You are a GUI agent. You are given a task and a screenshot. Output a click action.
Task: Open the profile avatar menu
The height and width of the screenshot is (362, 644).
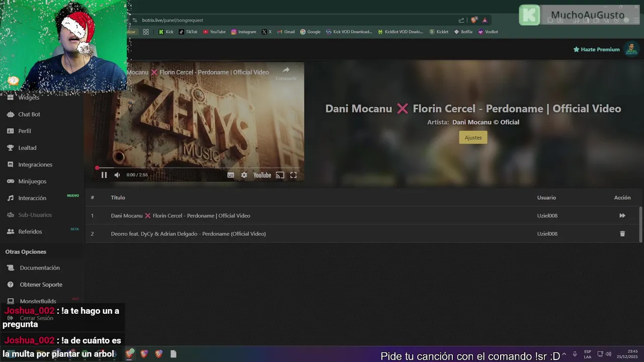tap(631, 49)
